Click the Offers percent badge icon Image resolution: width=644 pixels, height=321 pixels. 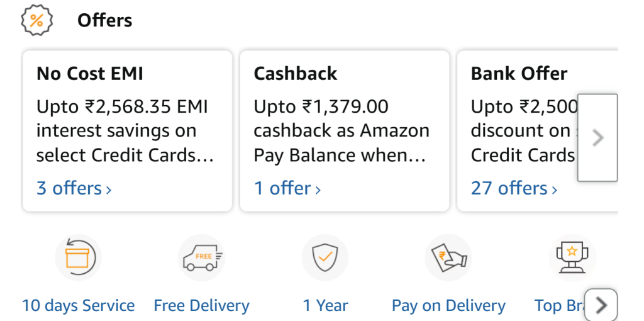click(37, 20)
